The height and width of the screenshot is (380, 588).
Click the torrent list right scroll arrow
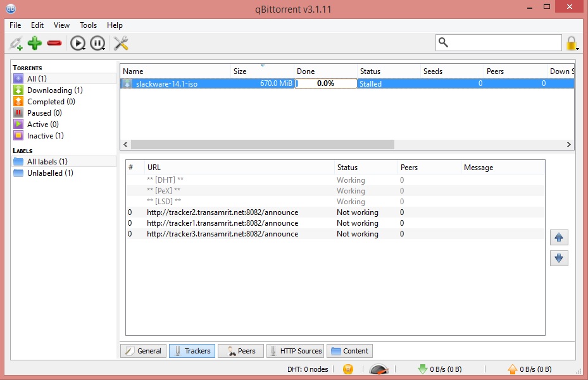pos(569,144)
